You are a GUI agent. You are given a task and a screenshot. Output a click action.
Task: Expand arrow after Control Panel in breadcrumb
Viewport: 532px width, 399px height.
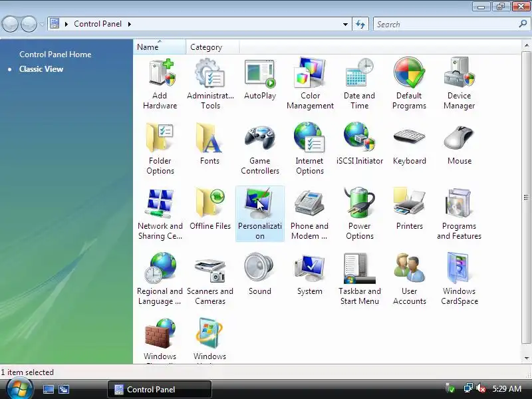(129, 24)
